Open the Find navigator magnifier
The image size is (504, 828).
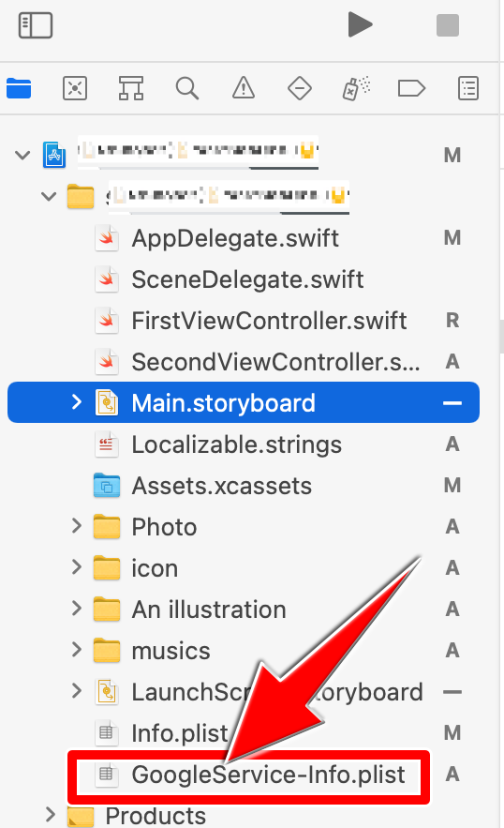[186, 88]
